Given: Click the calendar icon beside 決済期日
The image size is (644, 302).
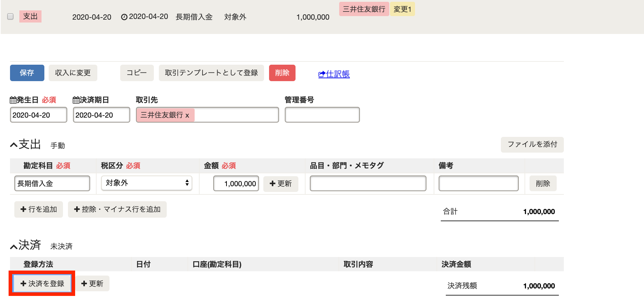Looking at the screenshot, I should (x=76, y=100).
